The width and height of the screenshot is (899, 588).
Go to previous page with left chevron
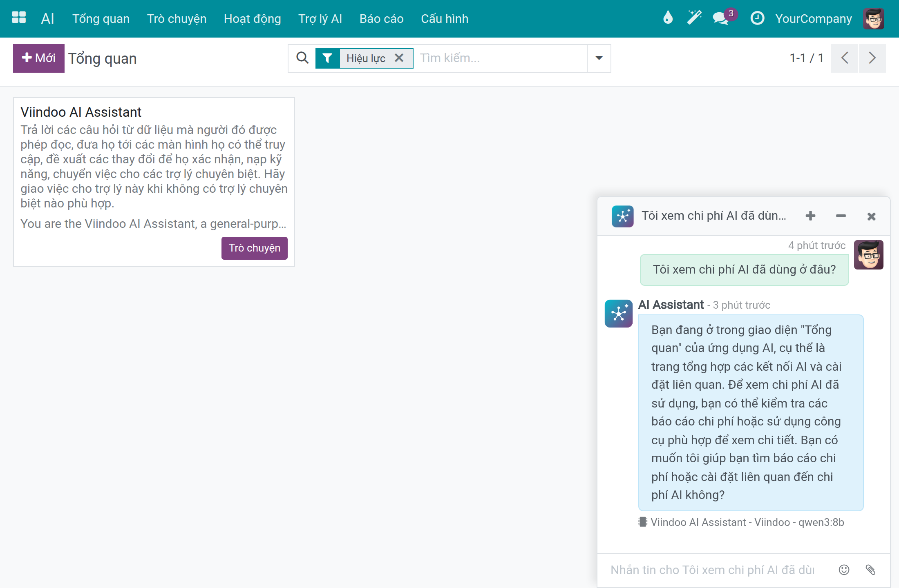pyautogui.click(x=845, y=58)
